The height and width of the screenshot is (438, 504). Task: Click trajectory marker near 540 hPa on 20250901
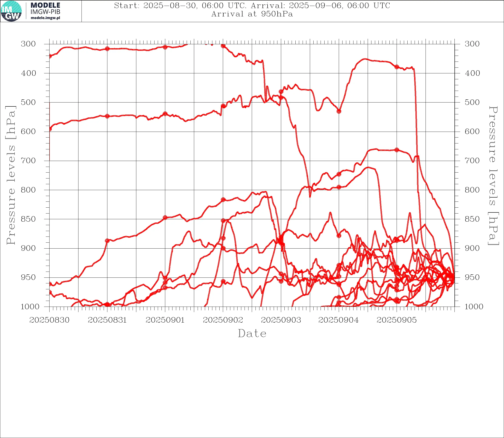point(165,114)
